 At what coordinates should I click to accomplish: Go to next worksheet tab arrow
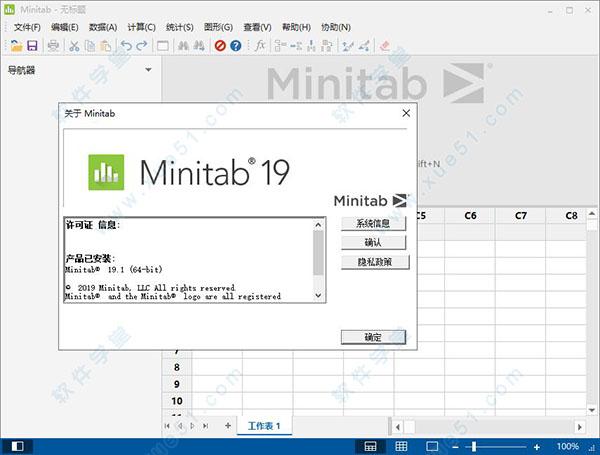[192, 426]
